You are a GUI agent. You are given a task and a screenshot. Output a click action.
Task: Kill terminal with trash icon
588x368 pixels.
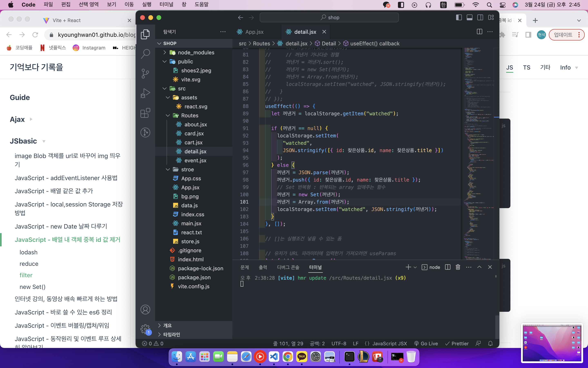458,267
